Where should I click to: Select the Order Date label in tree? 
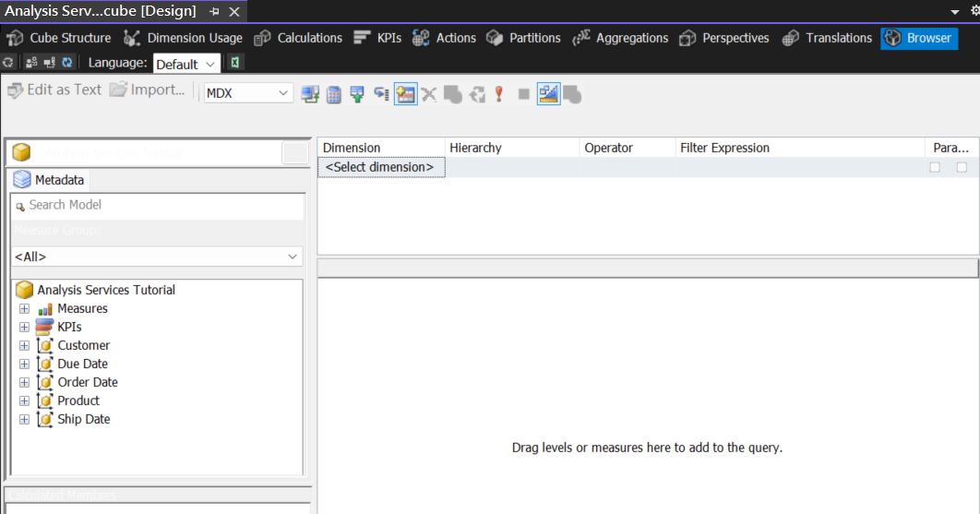point(88,383)
